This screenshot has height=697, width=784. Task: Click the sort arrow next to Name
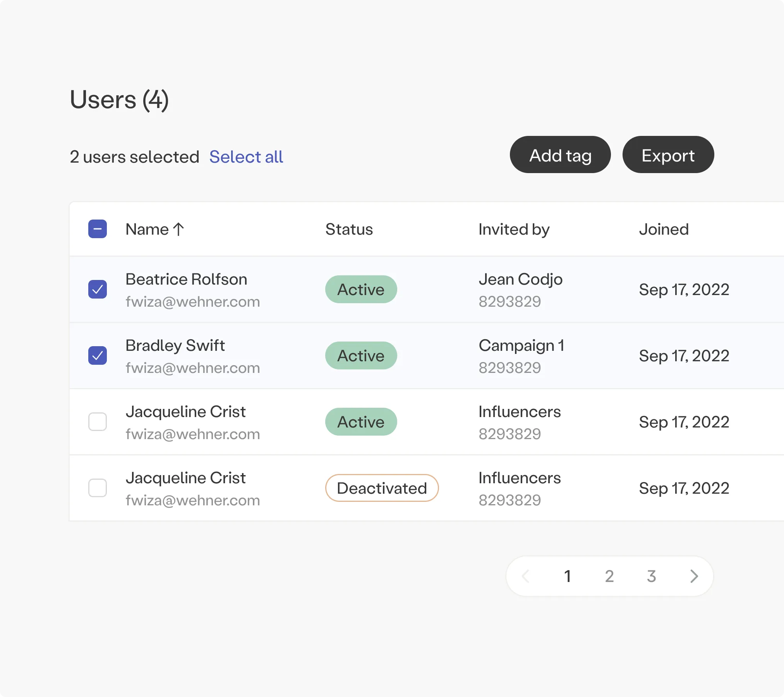tap(178, 229)
